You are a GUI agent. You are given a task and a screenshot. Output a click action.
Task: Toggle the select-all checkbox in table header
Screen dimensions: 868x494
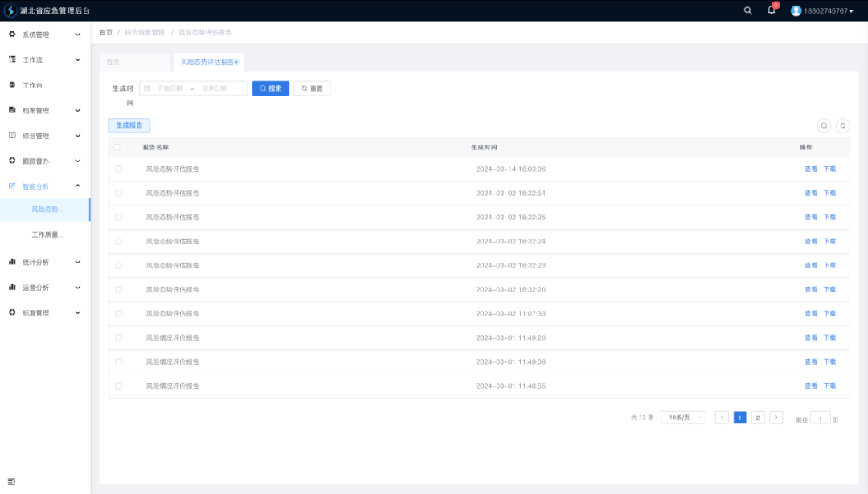117,148
